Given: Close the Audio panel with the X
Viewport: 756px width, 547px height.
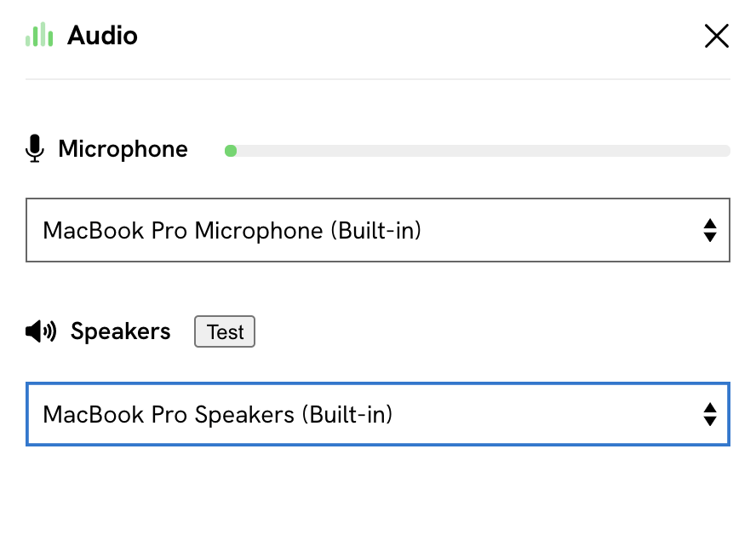Looking at the screenshot, I should click(717, 36).
